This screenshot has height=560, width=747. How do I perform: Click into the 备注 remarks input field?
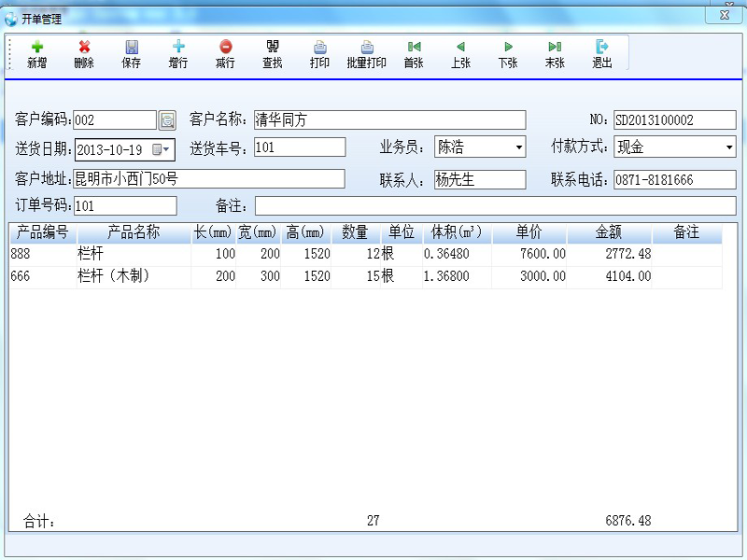(x=495, y=205)
